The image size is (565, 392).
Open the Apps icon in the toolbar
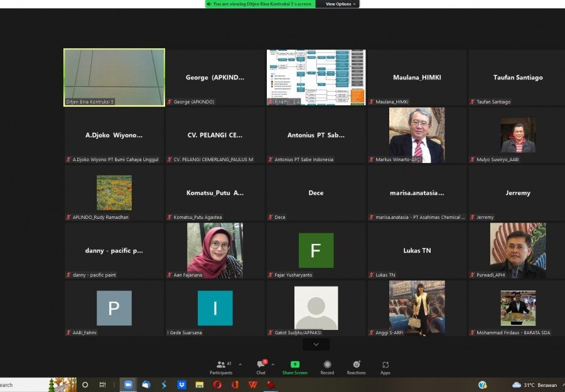(x=385, y=364)
